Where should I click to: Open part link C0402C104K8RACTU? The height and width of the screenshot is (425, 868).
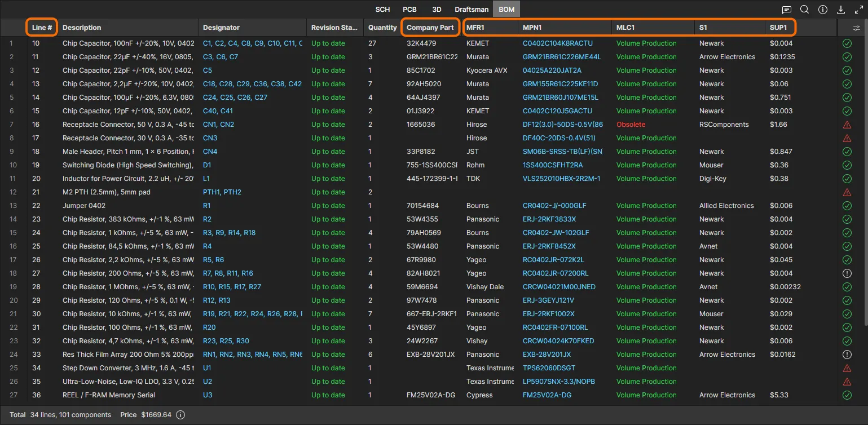tap(558, 43)
